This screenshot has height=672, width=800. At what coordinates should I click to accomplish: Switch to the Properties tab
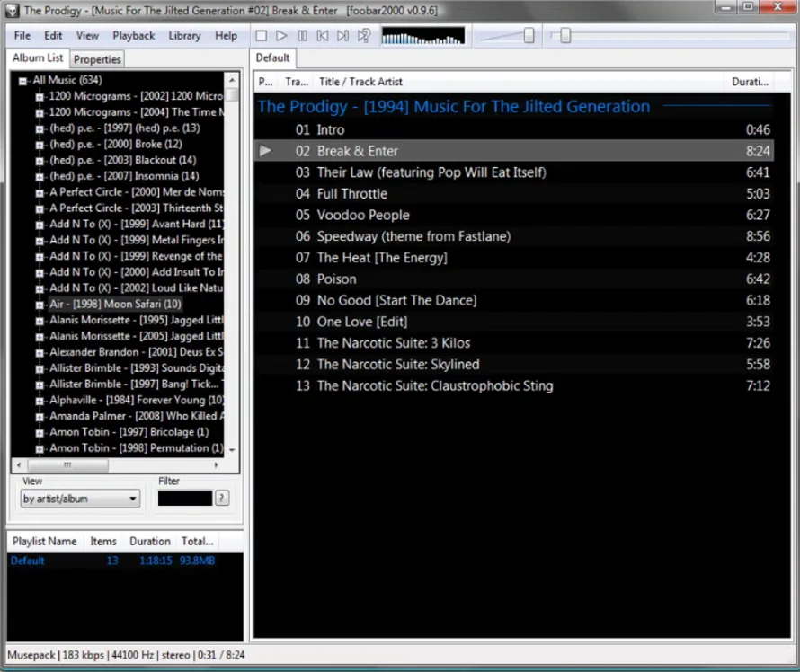[x=97, y=59]
